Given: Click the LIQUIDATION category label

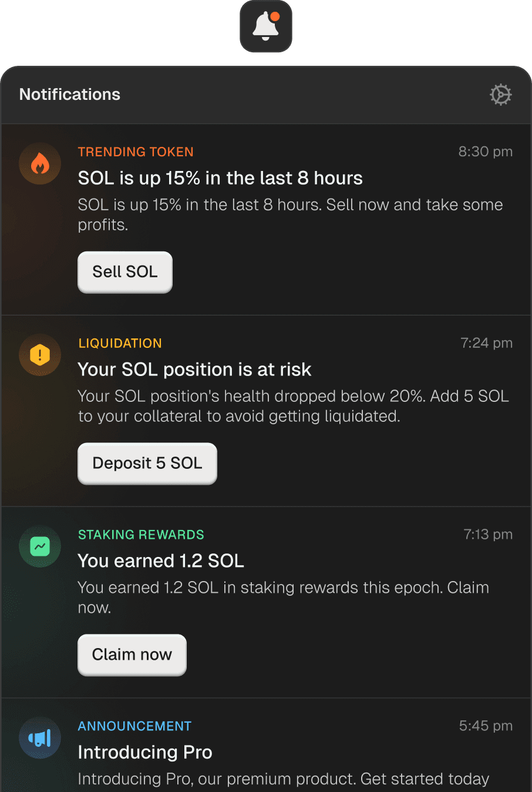Looking at the screenshot, I should tap(120, 344).
